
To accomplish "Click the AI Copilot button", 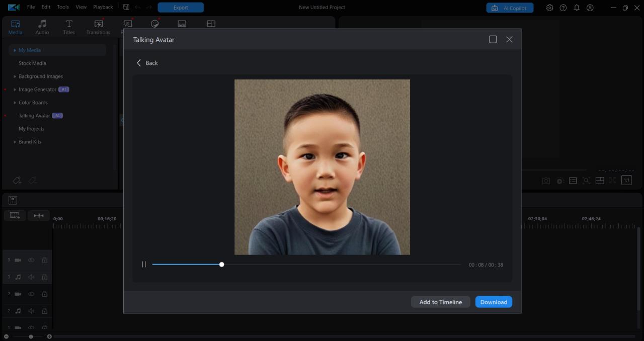I will coord(510,8).
